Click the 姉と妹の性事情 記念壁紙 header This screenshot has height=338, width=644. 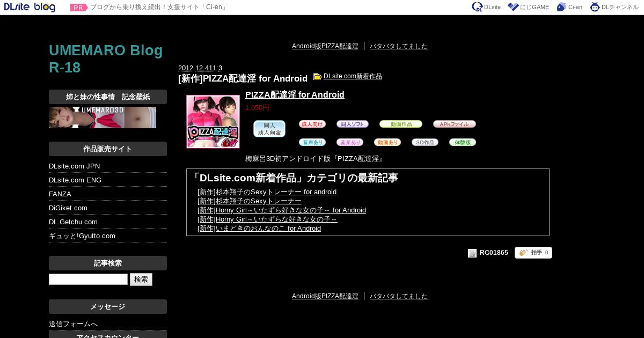[x=108, y=97]
